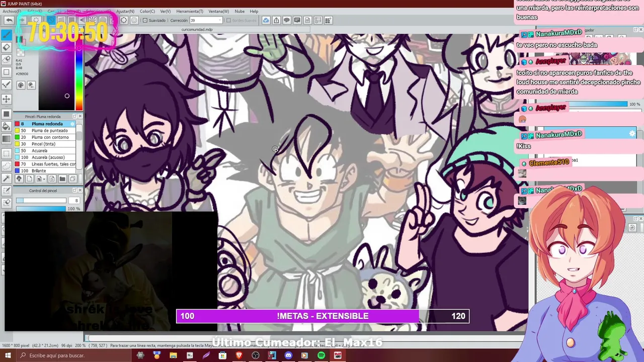This screenshot has height=362, width=644.
Task: Click the share/export toolbar icon
Action: click(276, 20)
